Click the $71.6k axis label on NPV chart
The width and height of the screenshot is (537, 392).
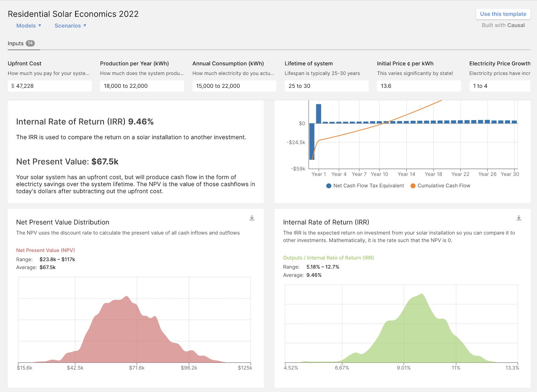(137, 368)
